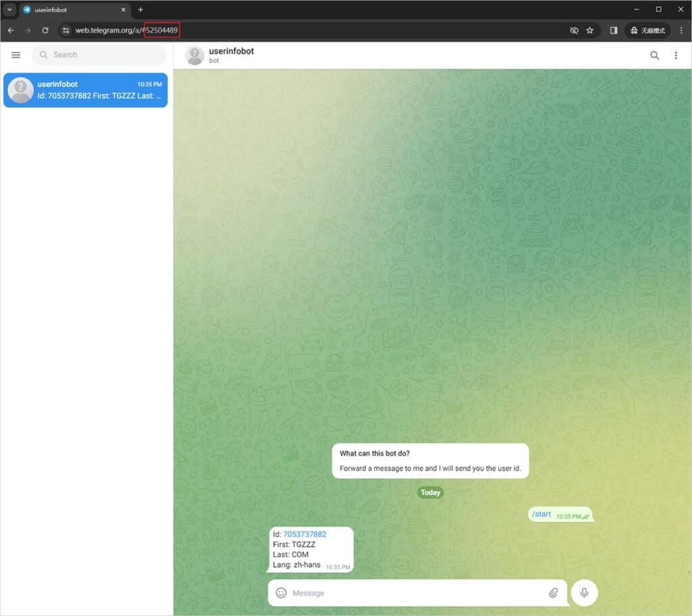Open the Telegram hamburger menu
The image size is (692, 616).
pos(16,55)
